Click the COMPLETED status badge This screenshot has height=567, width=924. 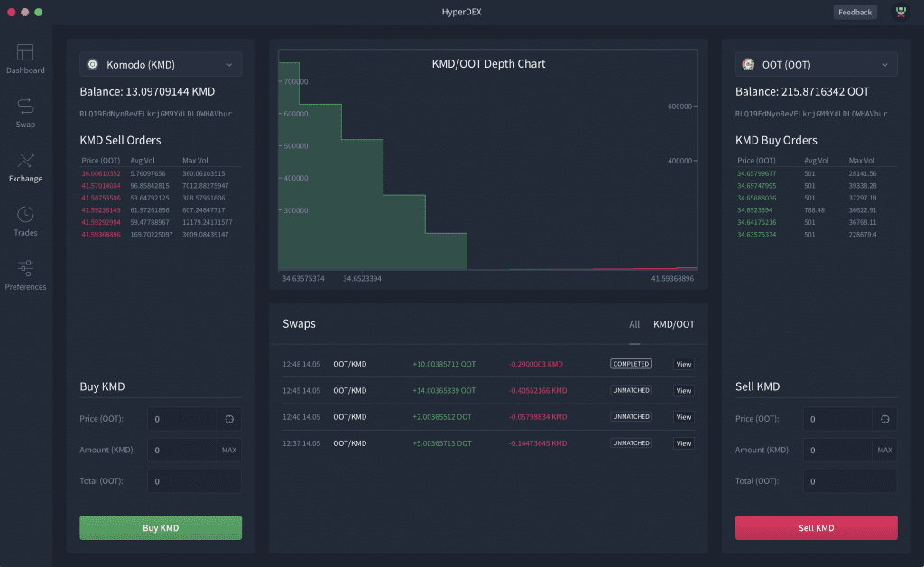[x=631, y=364]
